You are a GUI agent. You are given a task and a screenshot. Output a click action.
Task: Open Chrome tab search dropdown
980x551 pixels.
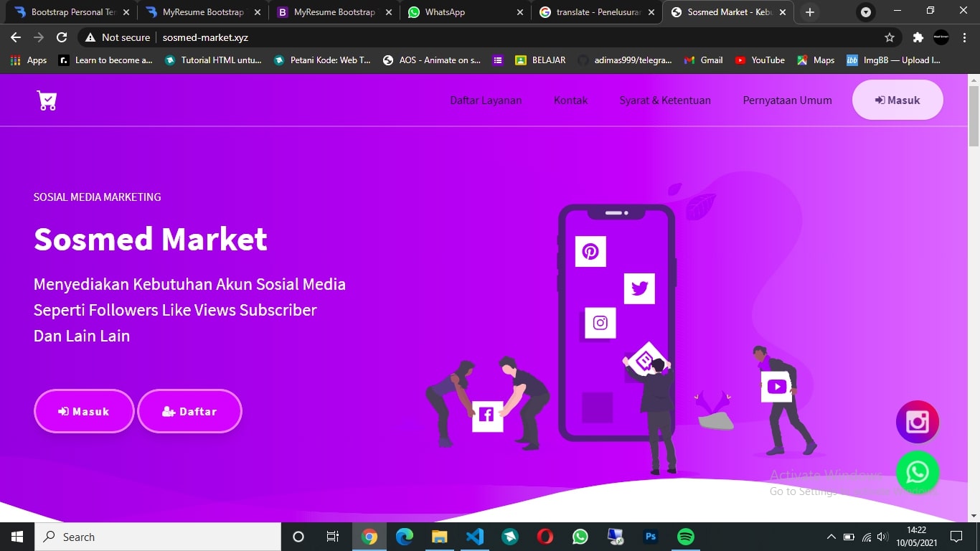(x=866, y=12)
